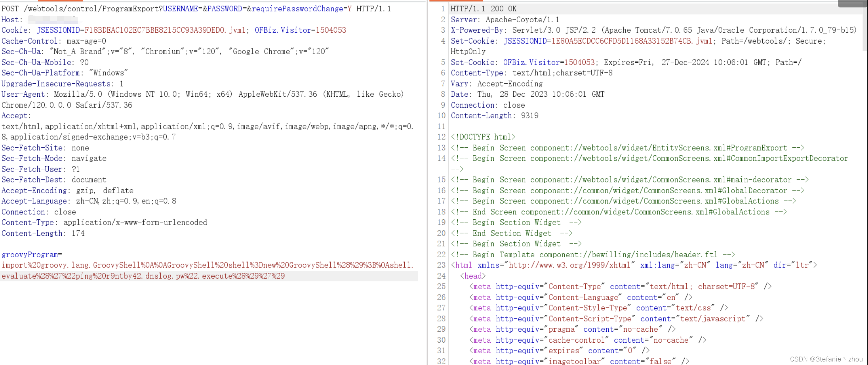Select the html xmlns tag line
Screen dimensions: 868x365
[x=634, y=265]
